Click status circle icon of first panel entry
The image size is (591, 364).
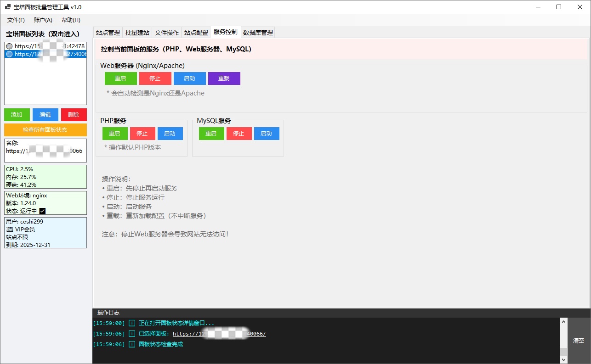coord(9,46)
